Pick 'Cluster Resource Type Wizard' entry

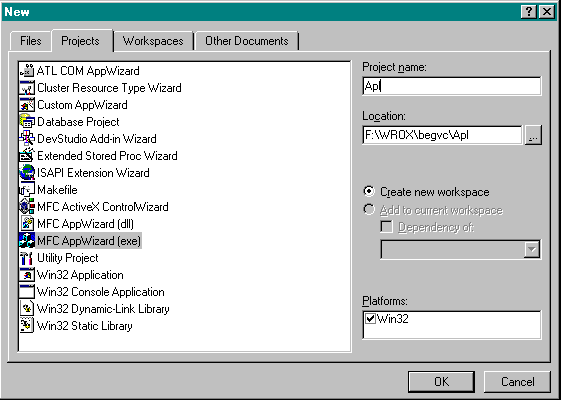109,88
